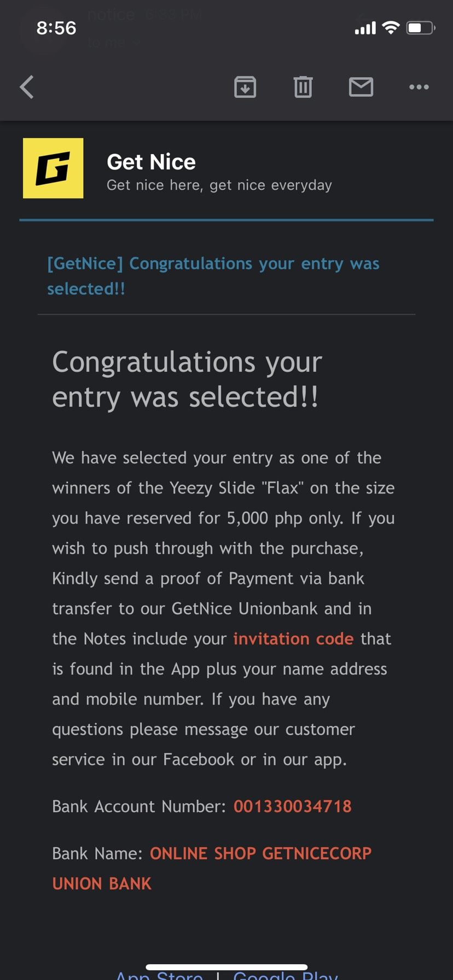This screenshot has width=453, height=980.
Task: Open the Google Play link
Action: point(286,975)
